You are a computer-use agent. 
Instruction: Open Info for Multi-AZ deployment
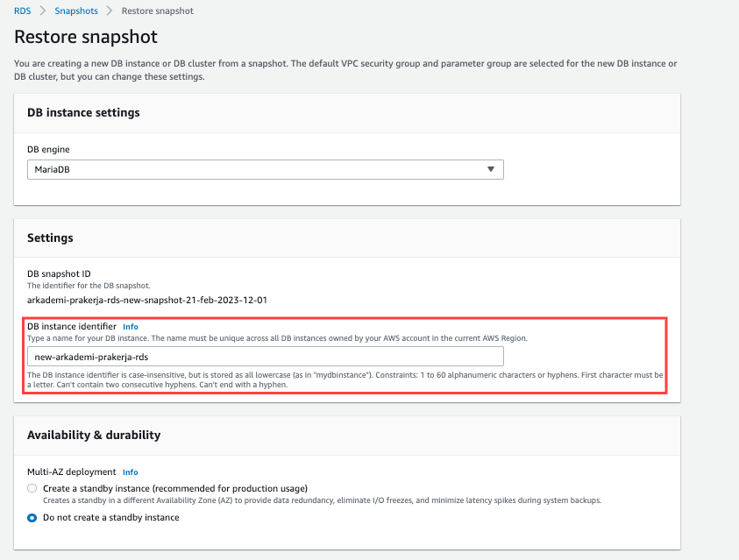130,472
